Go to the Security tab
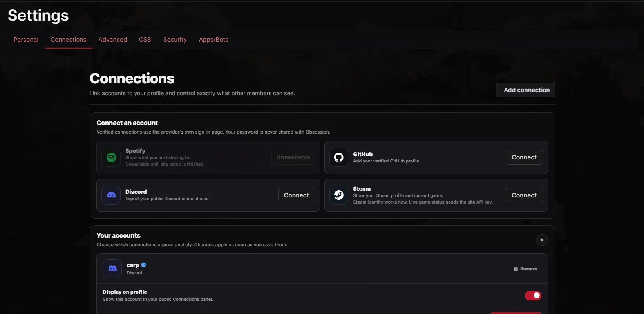This screenshot has width=644, height=314. [x=175, y=40]
